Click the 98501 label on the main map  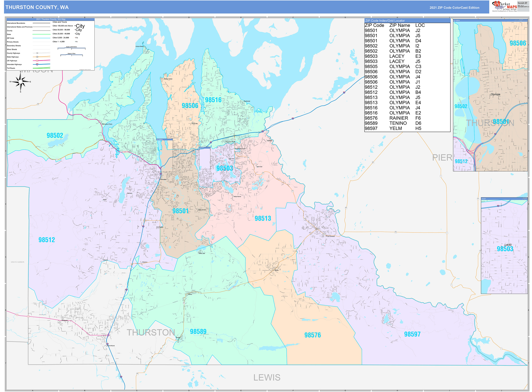(180, 211)
